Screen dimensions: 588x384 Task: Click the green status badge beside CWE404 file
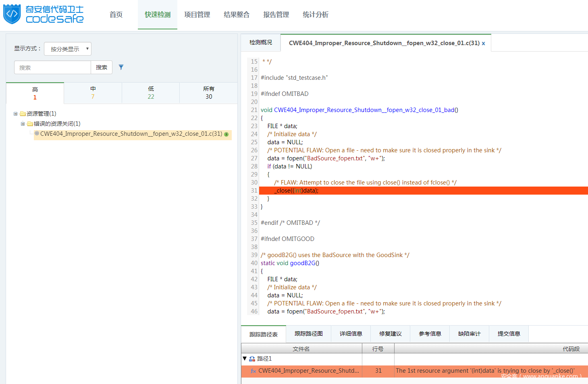click(x=226, y=134)
